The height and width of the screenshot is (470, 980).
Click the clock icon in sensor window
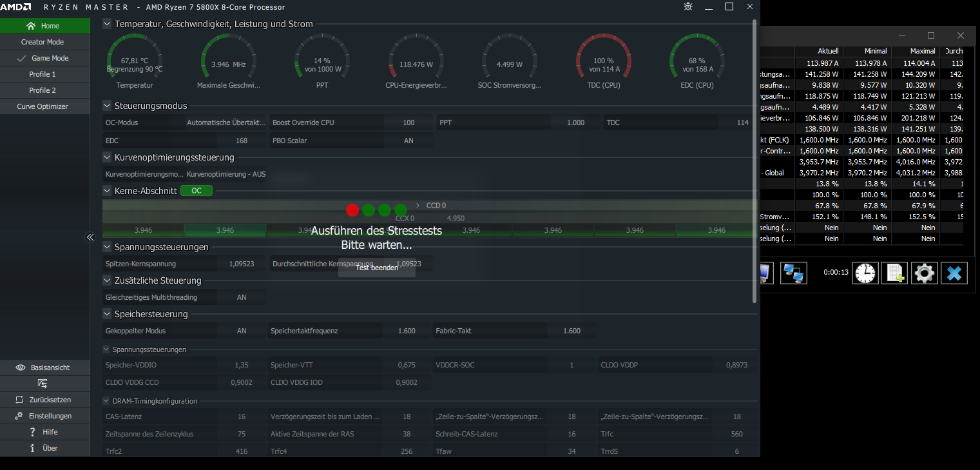865,273
